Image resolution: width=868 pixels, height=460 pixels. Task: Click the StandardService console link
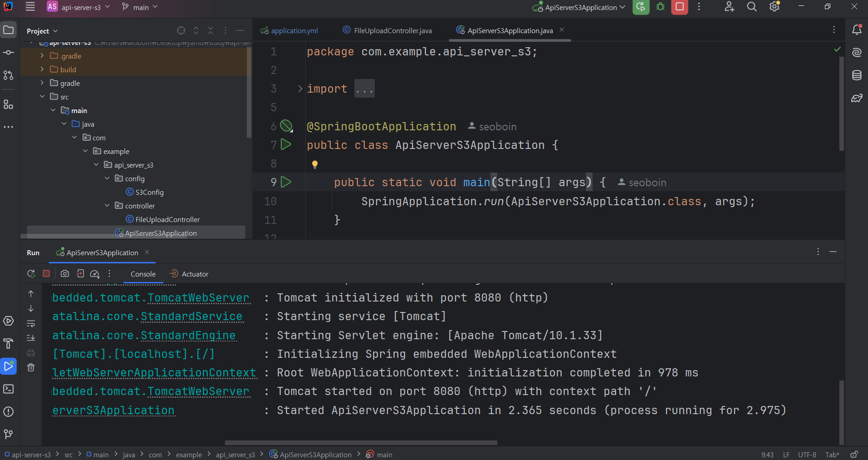coord(191,317)
